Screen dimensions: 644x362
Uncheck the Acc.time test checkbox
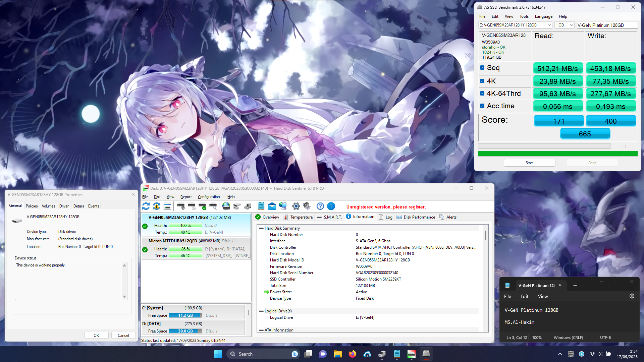pyautogui.click(x=482, y=106)
